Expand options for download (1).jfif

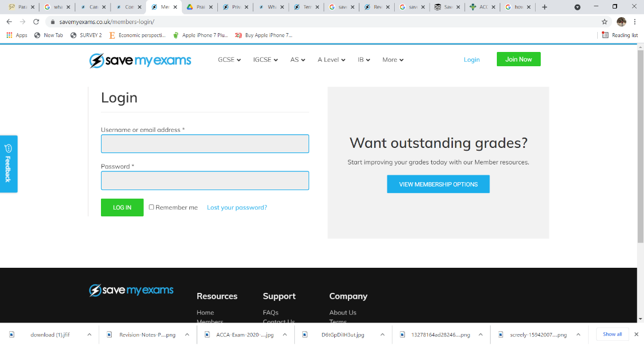pyautogui.click(x=89, y=335)
